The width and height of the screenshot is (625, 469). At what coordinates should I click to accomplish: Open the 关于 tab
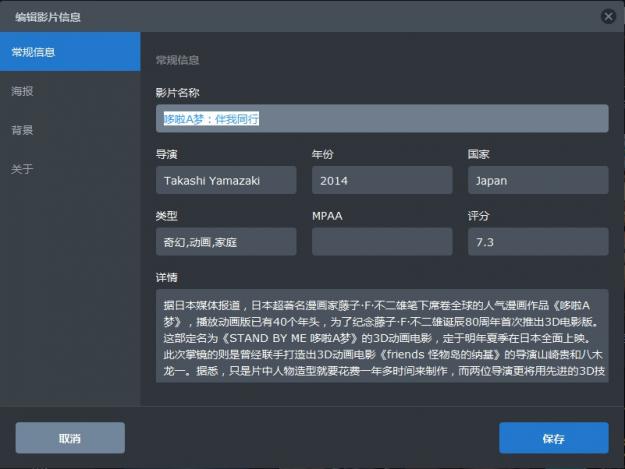(x=70, y=169)
